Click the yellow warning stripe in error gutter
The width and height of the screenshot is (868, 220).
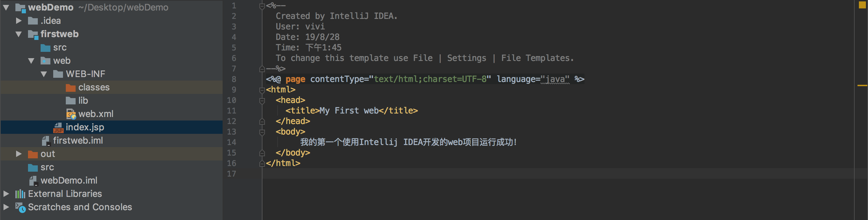[x=862, y=85]
